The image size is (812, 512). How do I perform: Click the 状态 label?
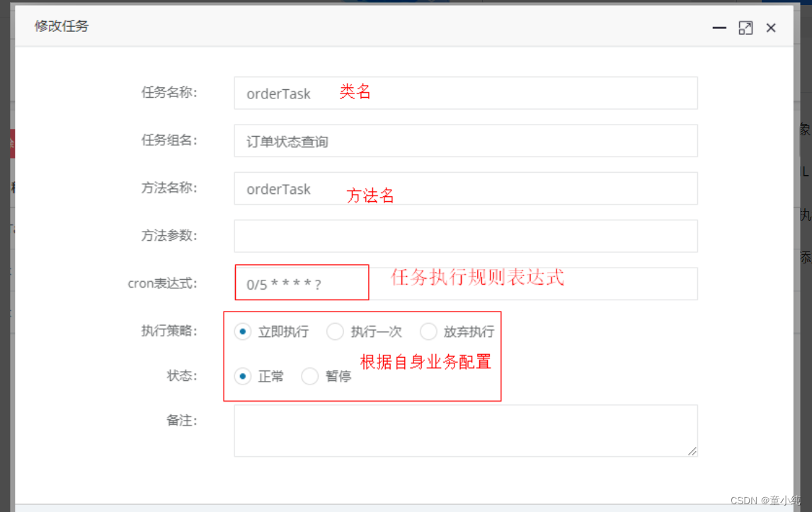[x=182, y=376]
